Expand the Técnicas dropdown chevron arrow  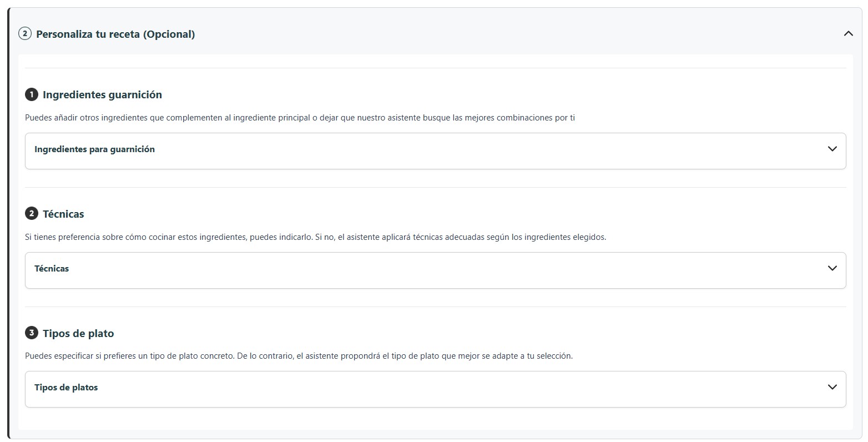[832, 268]
